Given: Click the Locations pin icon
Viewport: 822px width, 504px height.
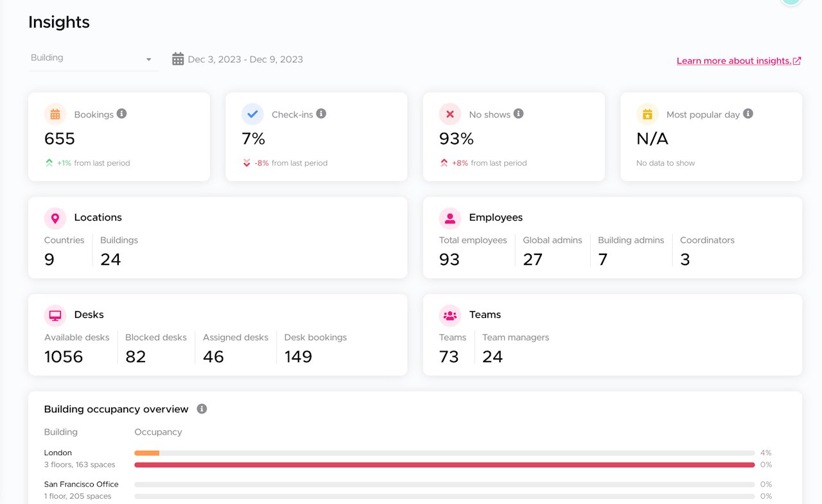Looking at the screenshot, I should point(55,218).
